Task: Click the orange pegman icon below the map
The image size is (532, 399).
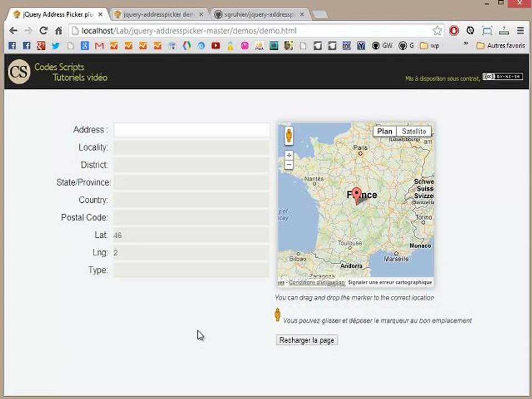Action: coord(278,315)
